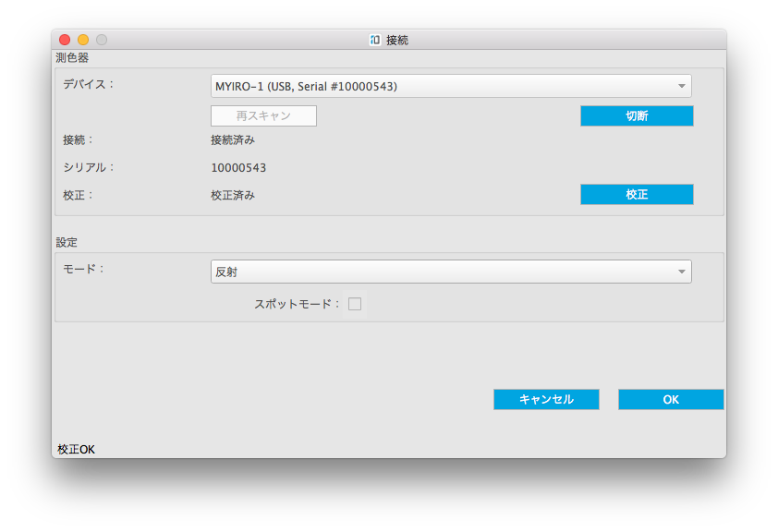Enable the スポットモード checkbox
This screenshot has height=532, width=778.
355,304
